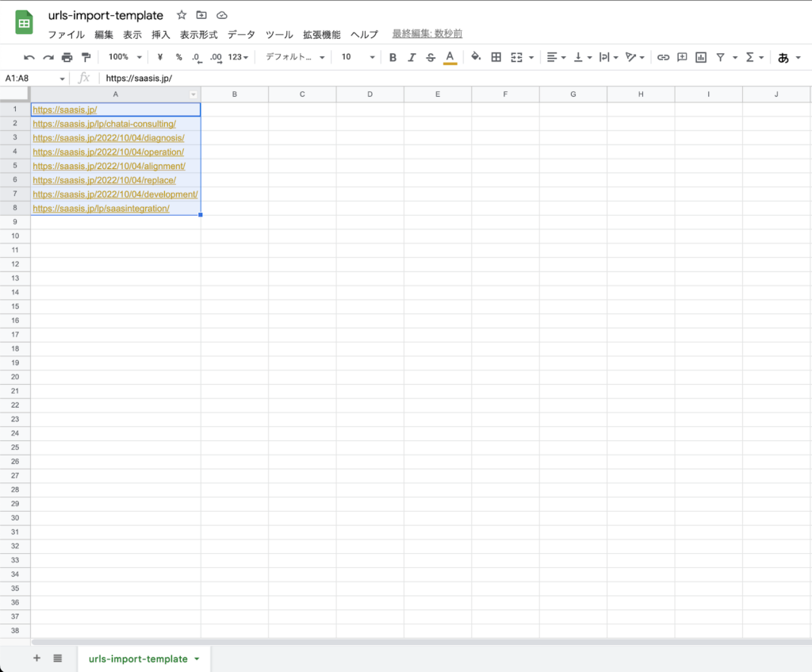Click the borders grid icon
This screenshot has width=812, height=672.
pos(496,57)
